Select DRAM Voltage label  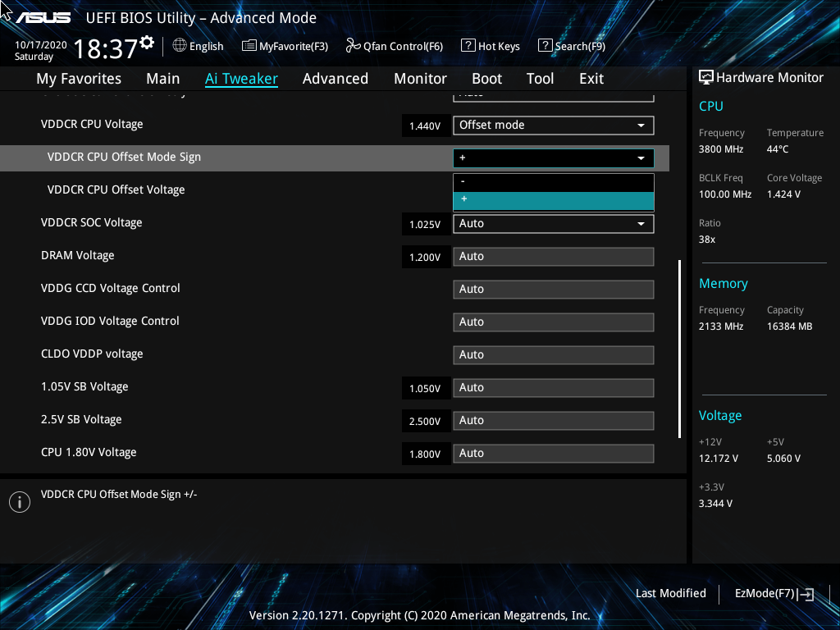78,256
